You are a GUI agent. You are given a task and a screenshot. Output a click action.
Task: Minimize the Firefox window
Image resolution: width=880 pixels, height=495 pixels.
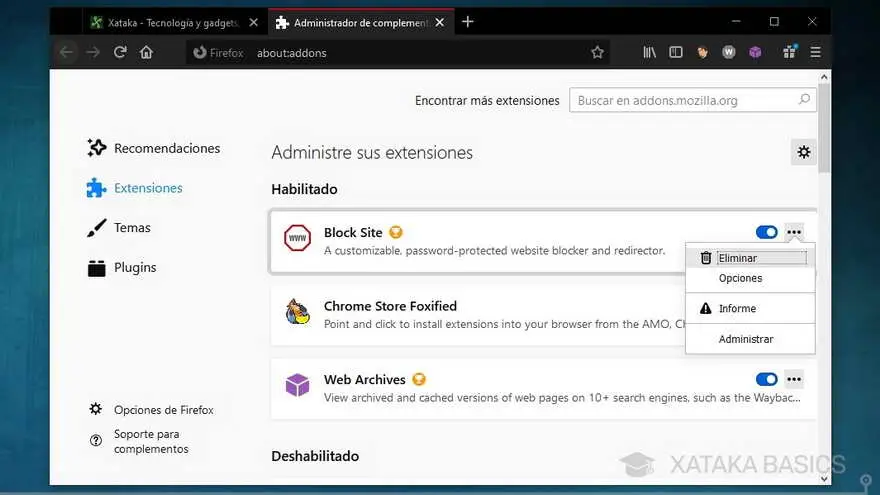[x=736, y=22]
